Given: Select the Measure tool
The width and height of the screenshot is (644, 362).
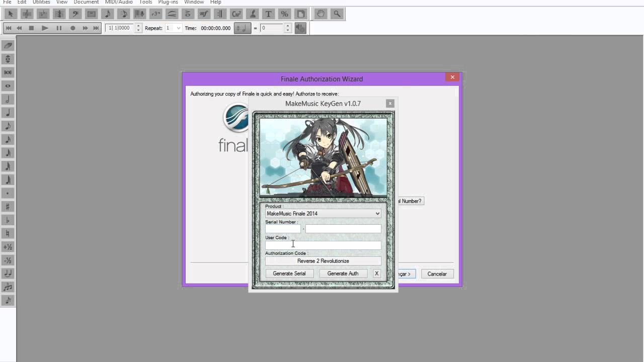Looking at the screenshot, I should pyautogui.click(x=91, y=14).
